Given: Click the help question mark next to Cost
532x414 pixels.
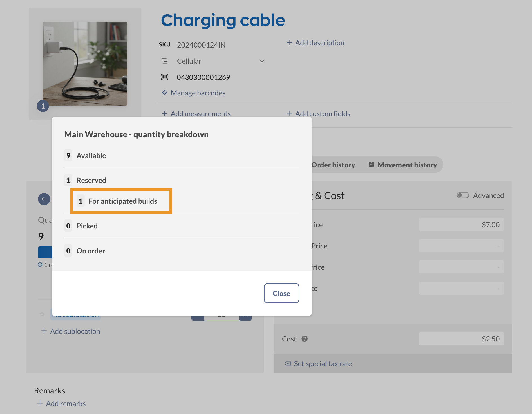Looking at the screenshot, I should (305, 339).
